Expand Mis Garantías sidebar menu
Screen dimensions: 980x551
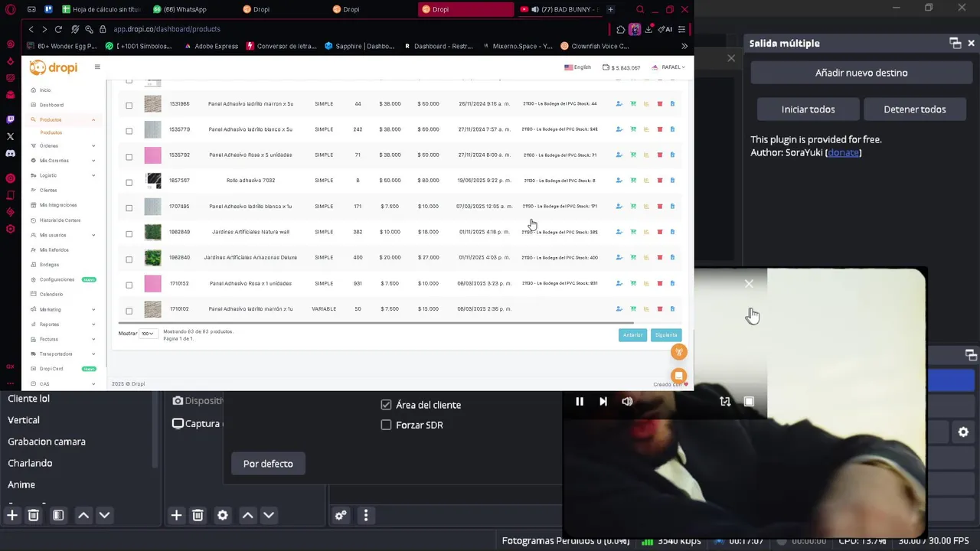(63, 161)
